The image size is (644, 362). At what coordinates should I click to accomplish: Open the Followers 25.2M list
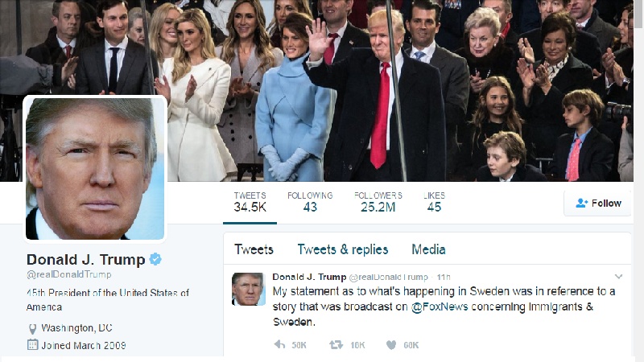[378, 202]
